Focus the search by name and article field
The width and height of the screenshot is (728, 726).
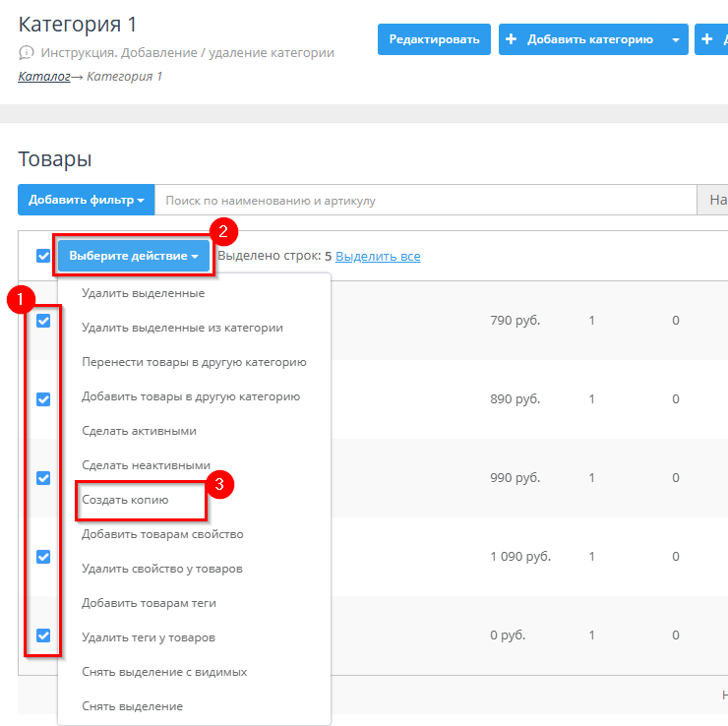tap(423, 201)
